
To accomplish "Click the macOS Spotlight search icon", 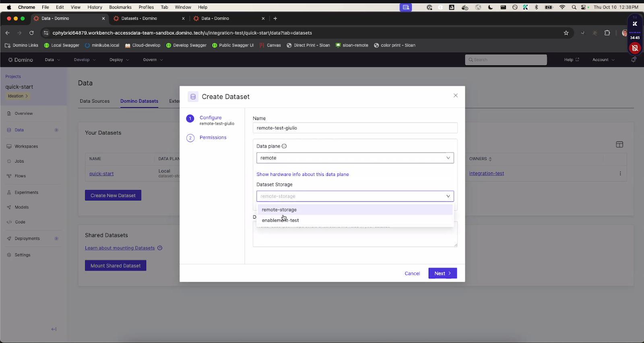I will pos(574,7).
